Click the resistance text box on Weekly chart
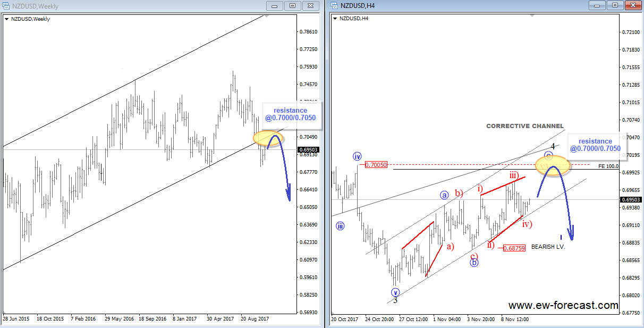 290,114
